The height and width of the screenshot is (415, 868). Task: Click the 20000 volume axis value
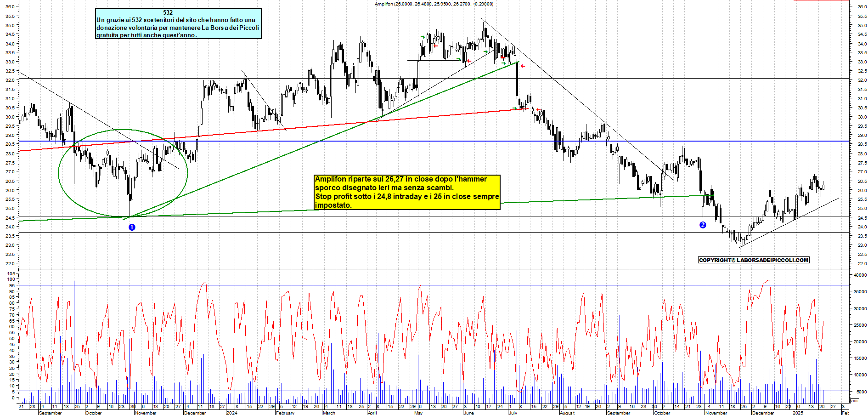pos(860,341)
